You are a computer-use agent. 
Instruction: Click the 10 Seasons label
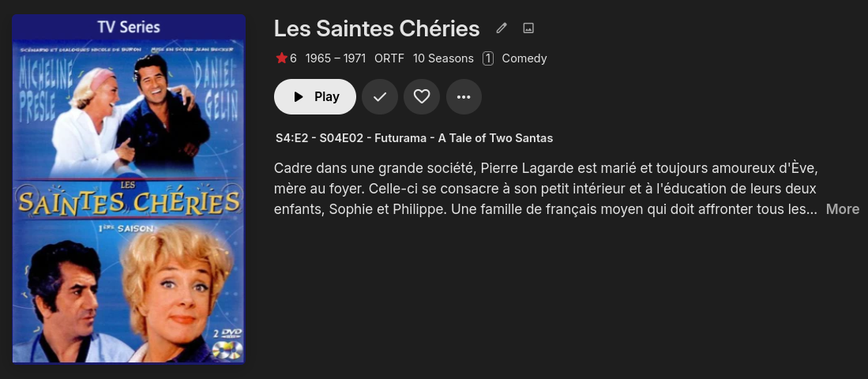click(443, 58)
